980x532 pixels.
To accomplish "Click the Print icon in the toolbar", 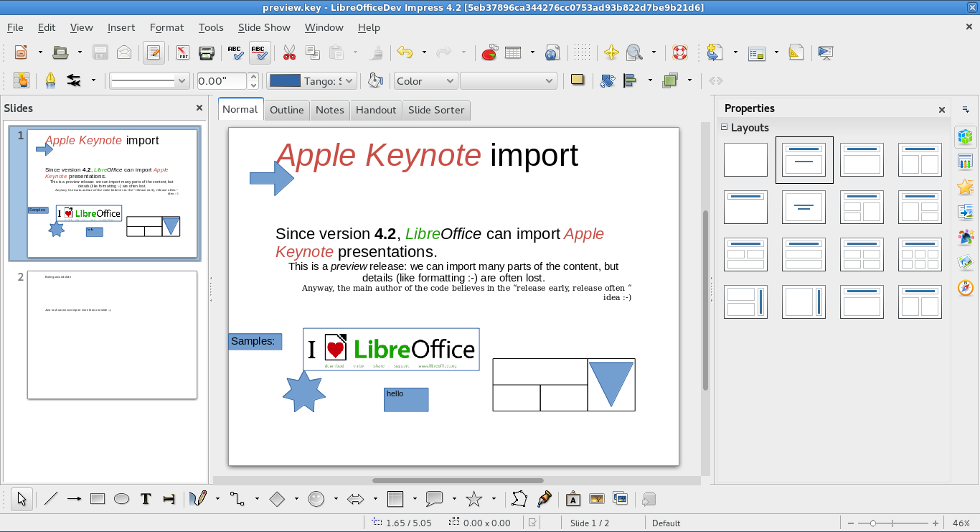I will coord(206,52).
